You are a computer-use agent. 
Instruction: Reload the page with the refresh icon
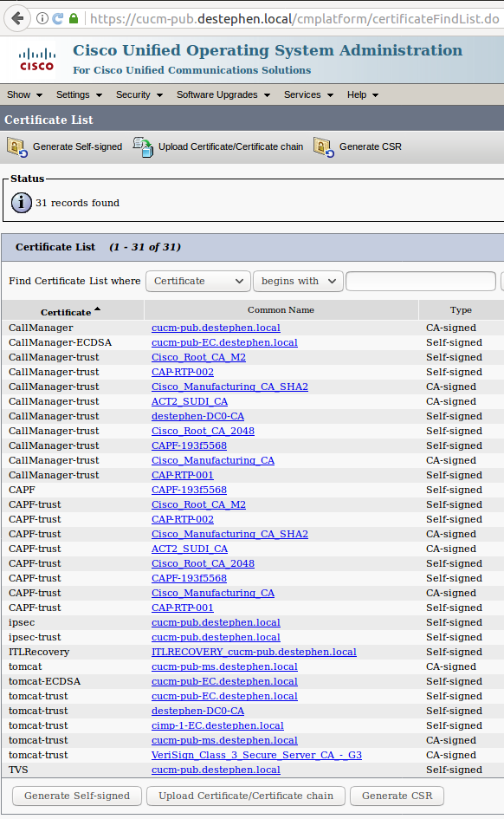[57, 19]
